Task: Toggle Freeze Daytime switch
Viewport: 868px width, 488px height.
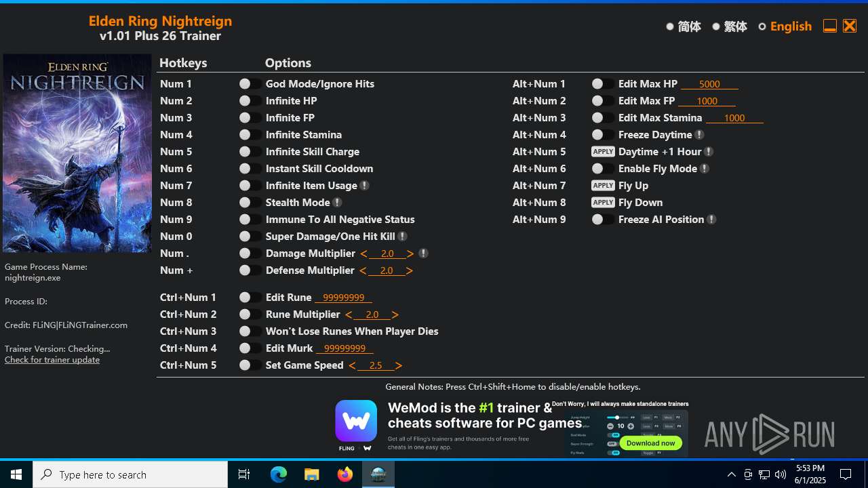Action: [x=603, y=135]
